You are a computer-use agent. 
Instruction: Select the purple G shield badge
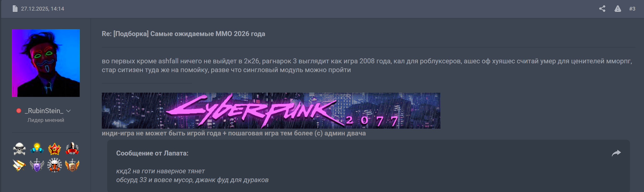[x=37, y=165]
